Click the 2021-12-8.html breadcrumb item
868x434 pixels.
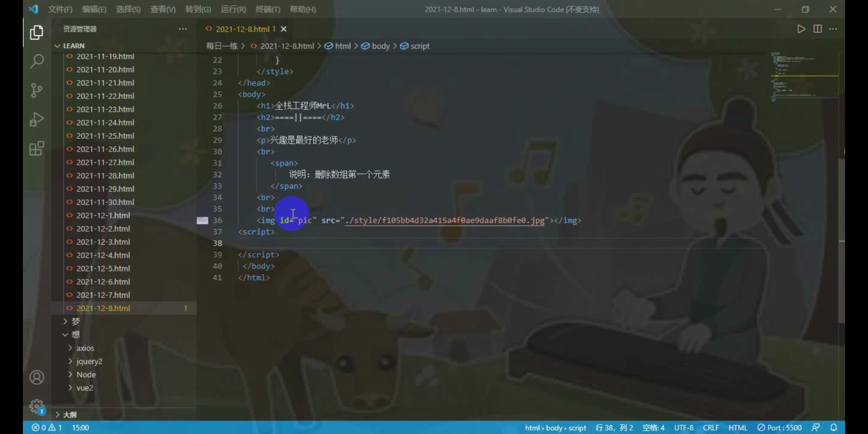pyautogui.click(x=282, y=46)
